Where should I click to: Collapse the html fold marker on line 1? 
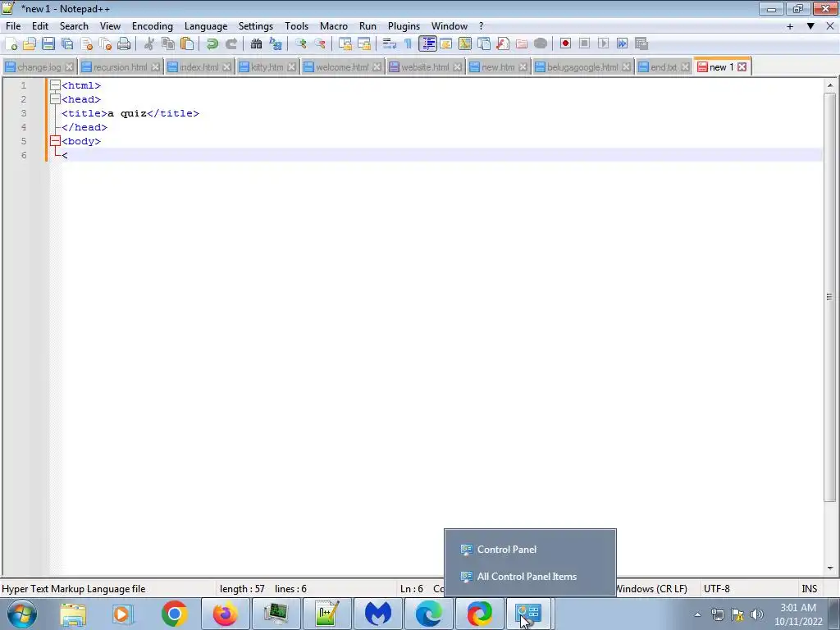(x=55, y=85)
